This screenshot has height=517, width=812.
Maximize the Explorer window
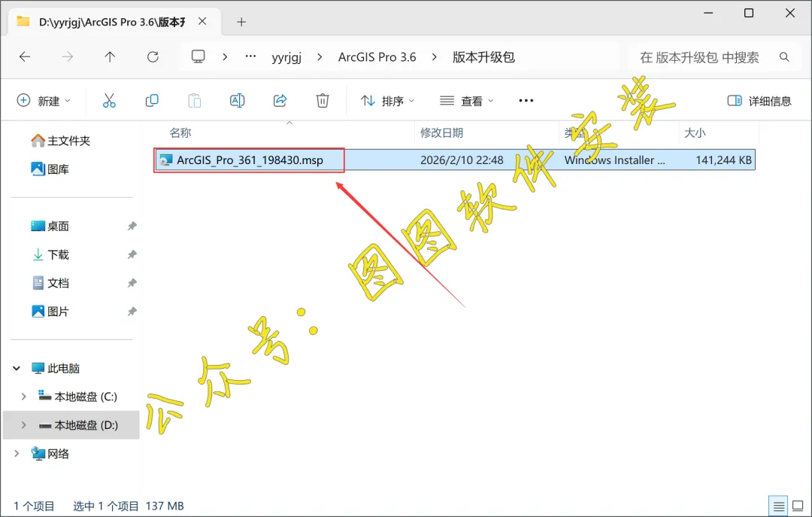coord(749,13)
